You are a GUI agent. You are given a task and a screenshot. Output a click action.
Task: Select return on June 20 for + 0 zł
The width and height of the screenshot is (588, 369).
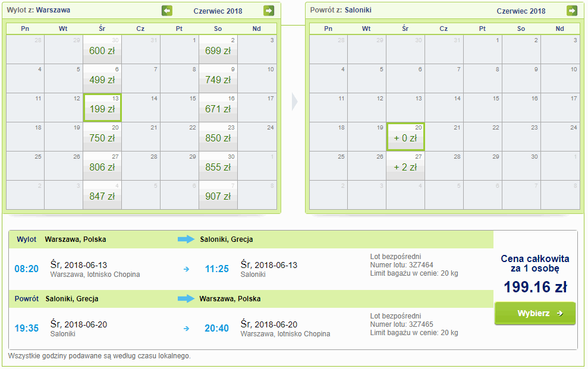pyautogui.click(x=405, y=137)
